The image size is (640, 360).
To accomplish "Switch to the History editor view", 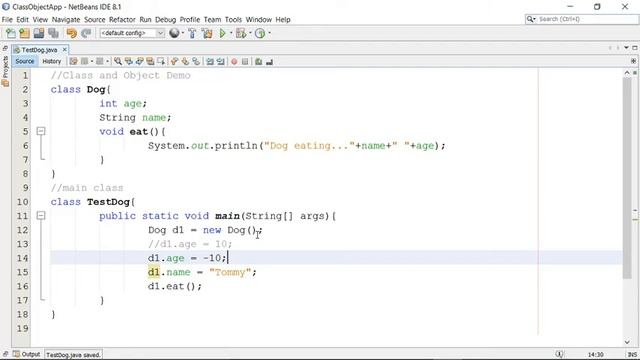I will click(x=51, y=61).
